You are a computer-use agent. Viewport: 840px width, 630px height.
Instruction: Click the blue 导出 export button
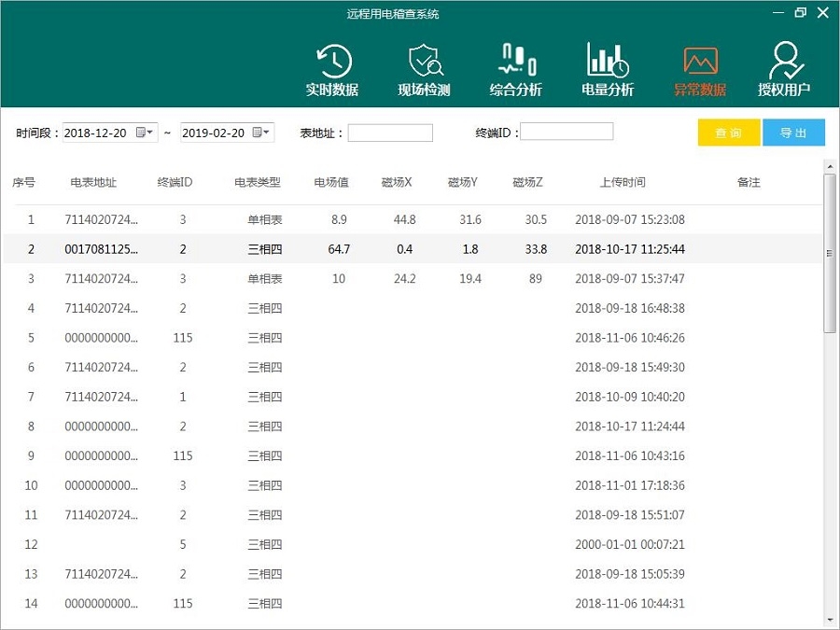[793, 133]
